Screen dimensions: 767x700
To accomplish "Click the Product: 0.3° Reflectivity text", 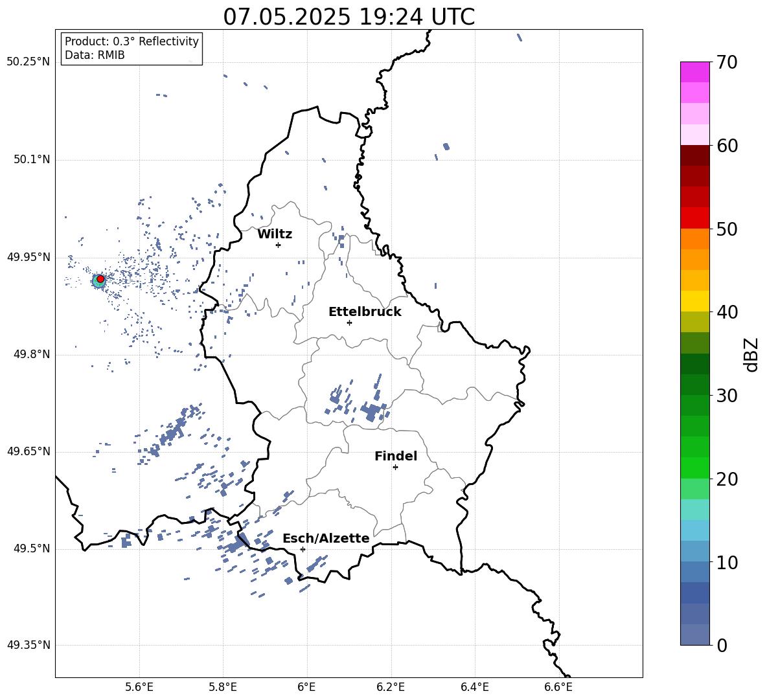I will (x=132, y=41).
